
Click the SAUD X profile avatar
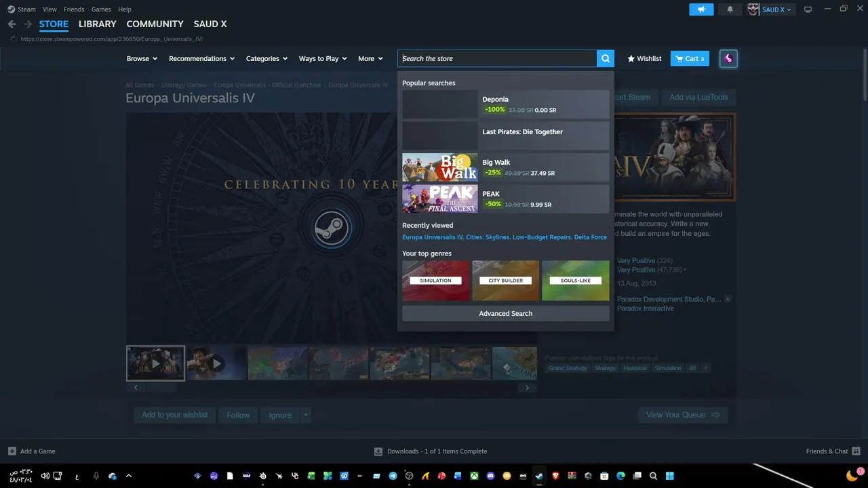coord(753,9)
